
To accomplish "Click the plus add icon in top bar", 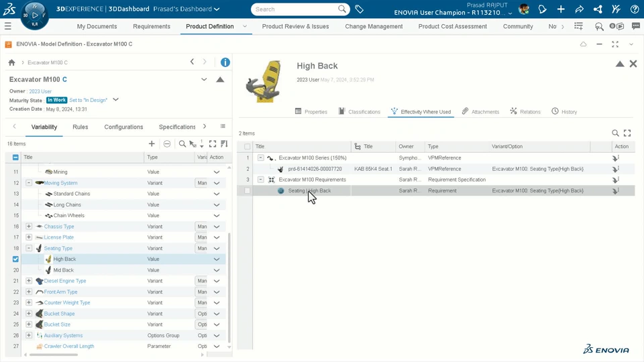I will [561, 9].
